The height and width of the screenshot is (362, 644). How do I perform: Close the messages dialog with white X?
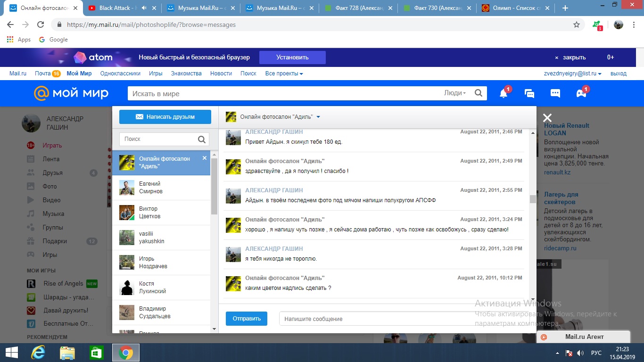[x=547, y=118]
